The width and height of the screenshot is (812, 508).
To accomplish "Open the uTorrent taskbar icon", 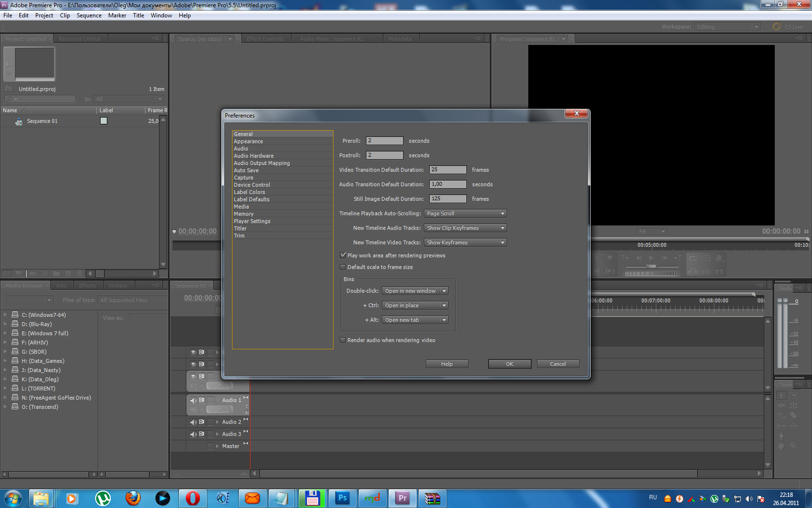I will [102, 498].
